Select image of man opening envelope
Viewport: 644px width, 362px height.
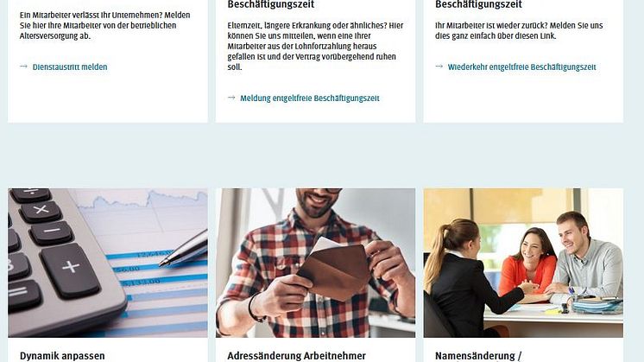[315, 263]
